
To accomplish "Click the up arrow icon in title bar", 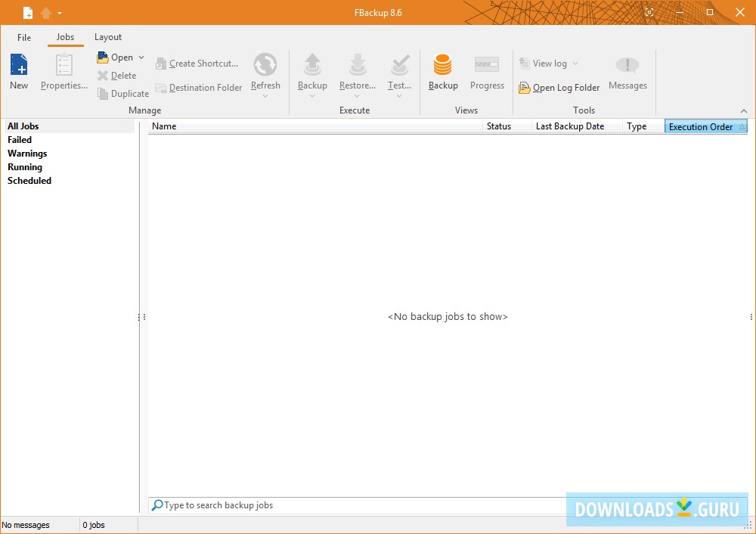I will tap(46, 13).
